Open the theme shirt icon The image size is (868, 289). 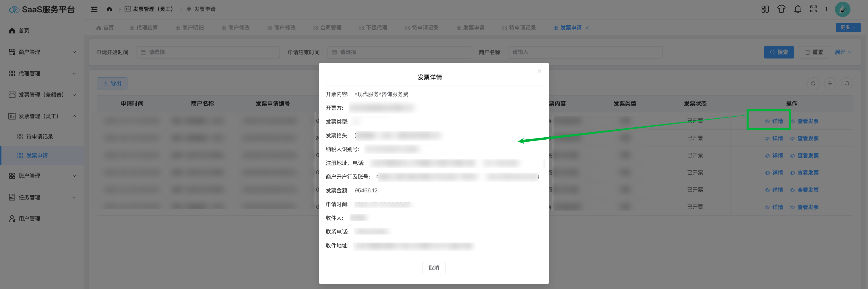[x=781, y=9]
